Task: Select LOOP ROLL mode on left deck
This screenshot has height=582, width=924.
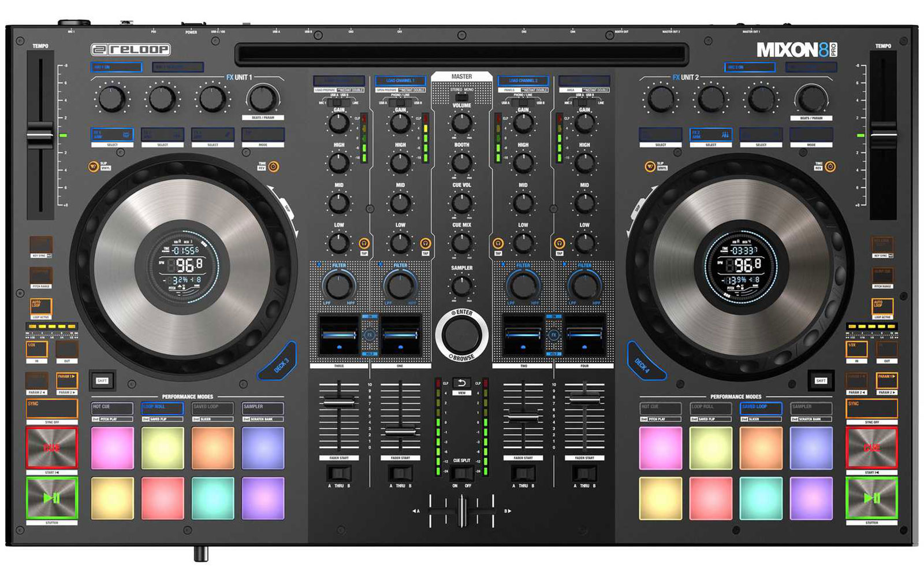Action: coord(163,407)
